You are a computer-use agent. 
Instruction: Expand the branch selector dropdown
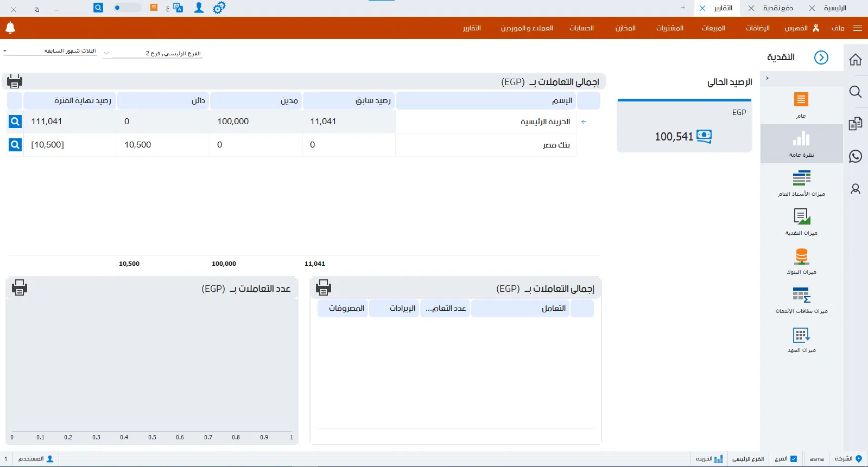[x=106, y=54]
